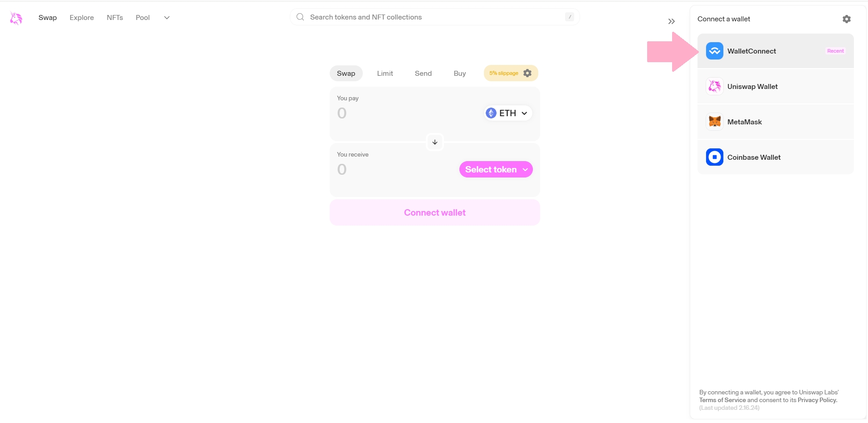Click the MetaMask fox icon
The height and width of the screenshot is (423, 868).
[714, 122]
